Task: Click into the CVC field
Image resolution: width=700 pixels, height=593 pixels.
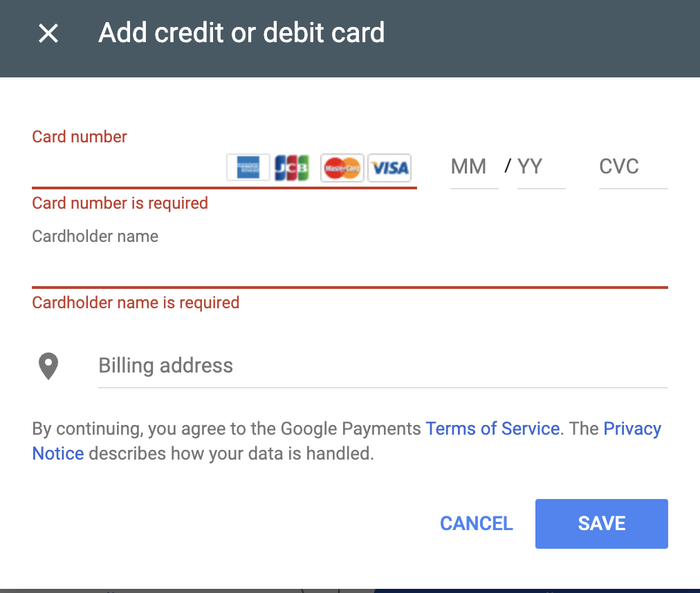Action: pos(632,167)
